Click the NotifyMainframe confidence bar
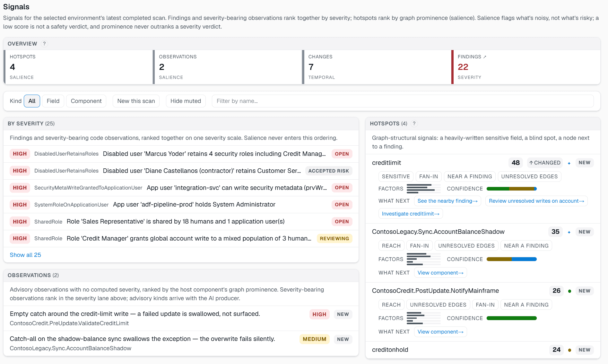The image size is (608, 364). (512, 318)
